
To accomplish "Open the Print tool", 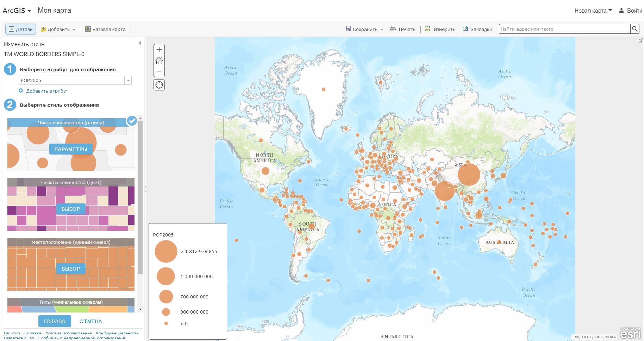I will point(402,29).
